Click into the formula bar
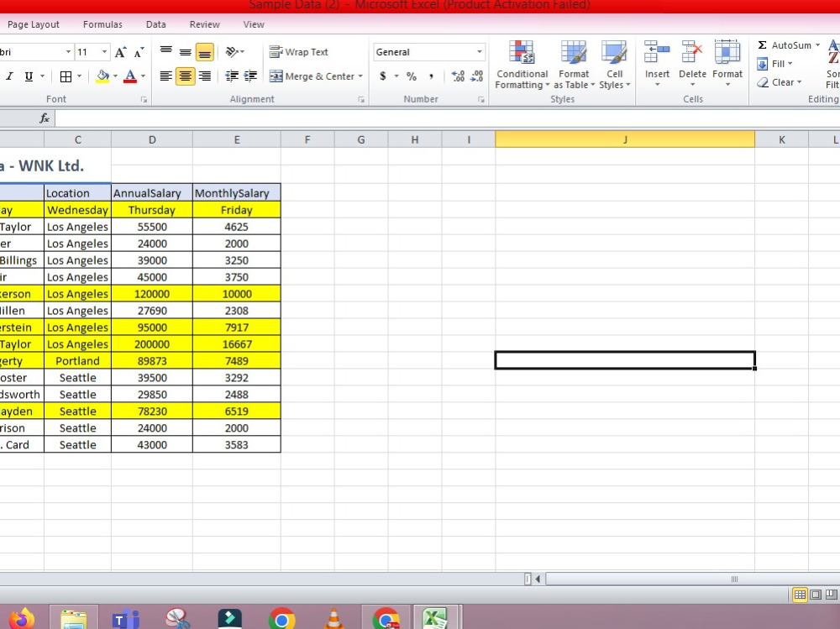The height and width of the screenshot is (629, 840). [x=447, y=118]
